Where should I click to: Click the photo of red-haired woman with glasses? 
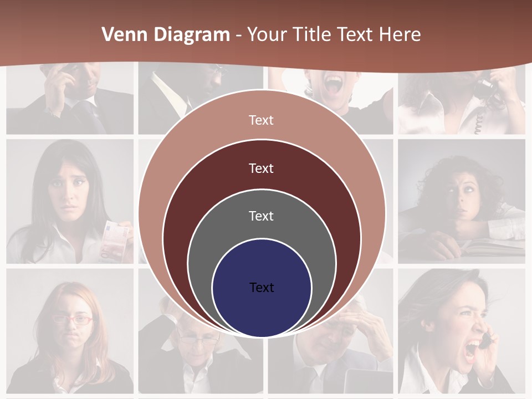tap(70, 331)
